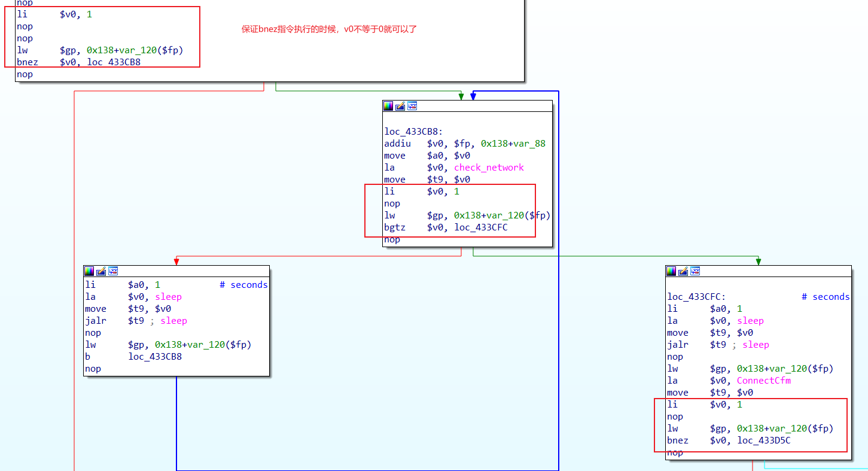
Task: Select 'bgtz $v0, loc_433CFC' instruction
Action: [446, 227]
